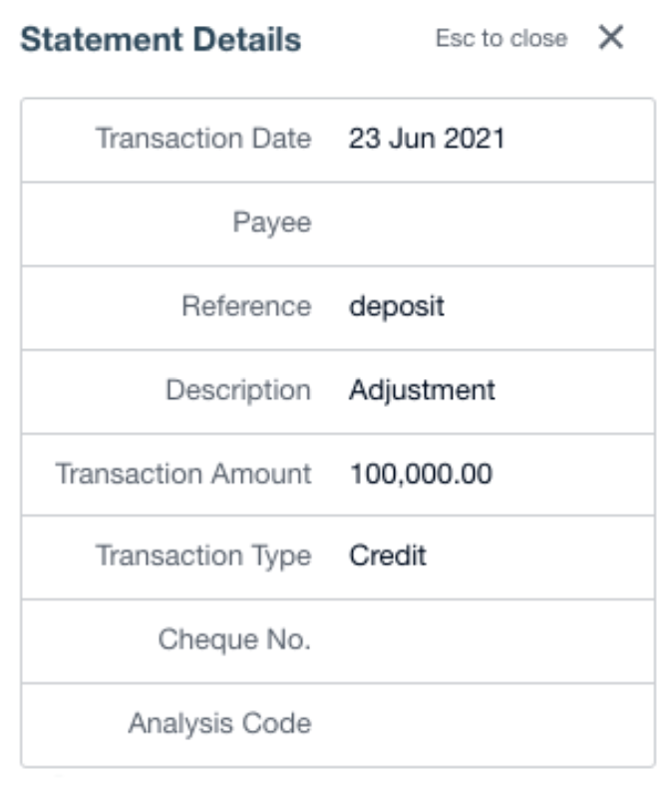
Task: Click the Cheque No. label
Action: tap(234, 639)
